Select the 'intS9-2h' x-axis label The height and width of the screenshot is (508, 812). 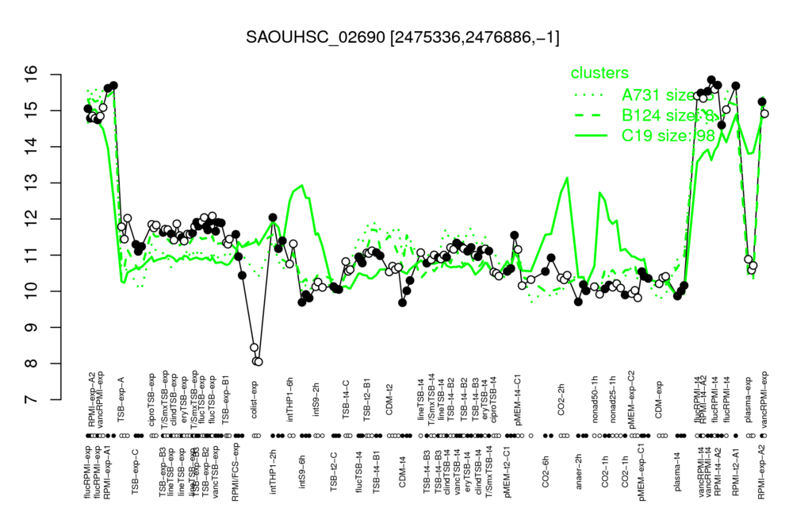tap(316, 401)
